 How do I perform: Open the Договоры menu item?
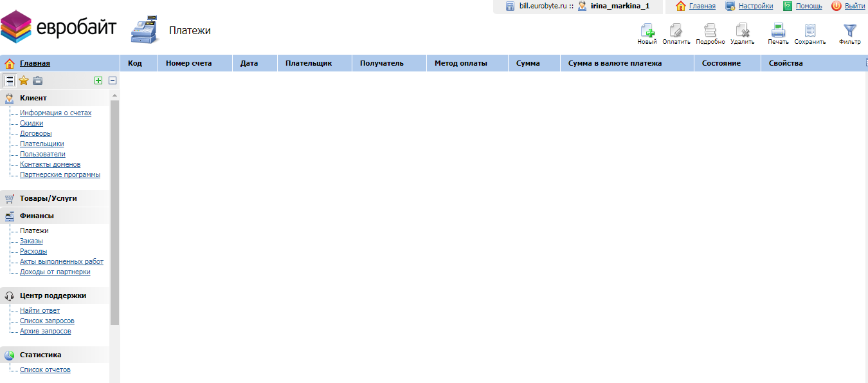(36, 133)
